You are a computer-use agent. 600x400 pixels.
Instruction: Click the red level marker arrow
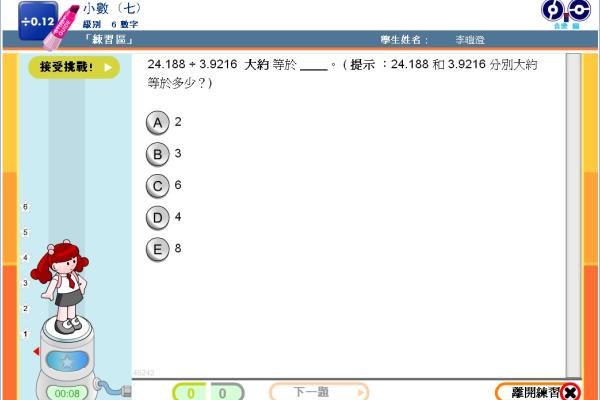36,351
